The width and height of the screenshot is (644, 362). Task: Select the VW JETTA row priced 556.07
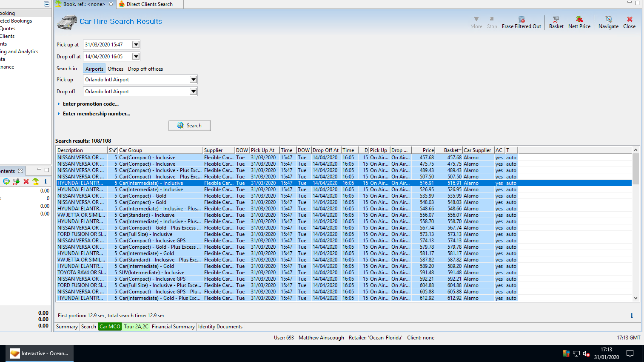344,215
